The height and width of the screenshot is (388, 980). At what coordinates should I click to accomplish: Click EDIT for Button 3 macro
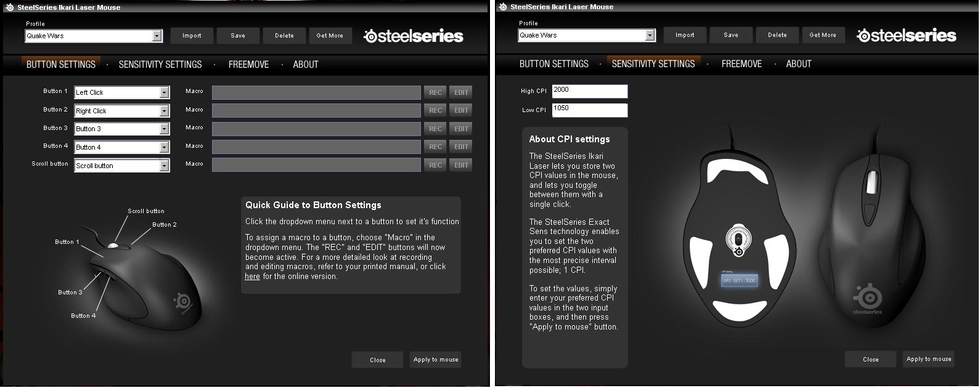[x=461, y=129]
